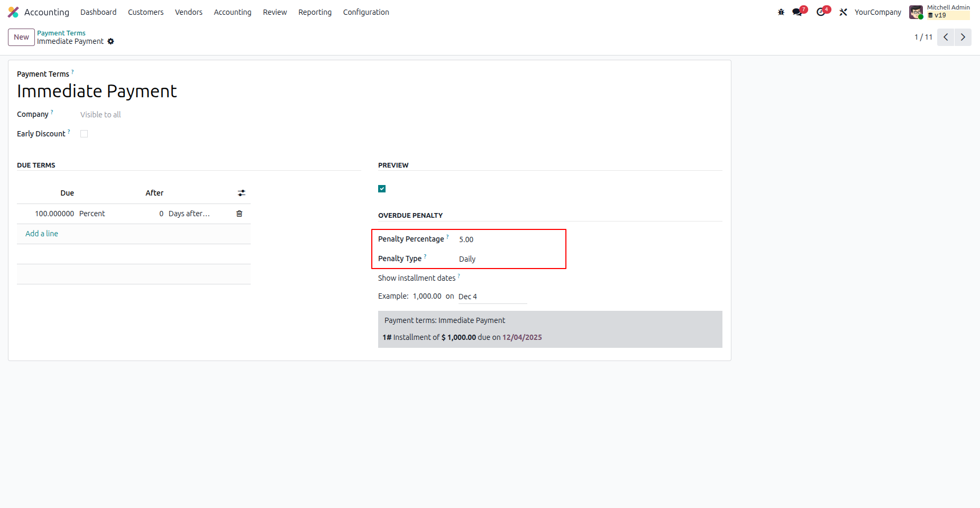Create a New payment term
Viewport: 980px width, 508px height.
pos(21,37)
